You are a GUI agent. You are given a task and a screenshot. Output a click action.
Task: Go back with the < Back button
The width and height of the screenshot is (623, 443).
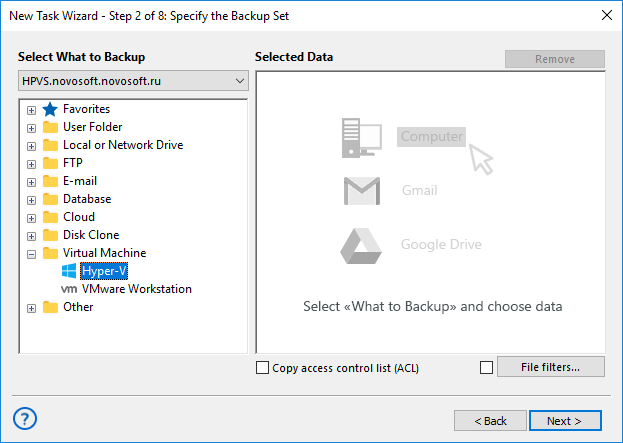[x=490, y=421]
